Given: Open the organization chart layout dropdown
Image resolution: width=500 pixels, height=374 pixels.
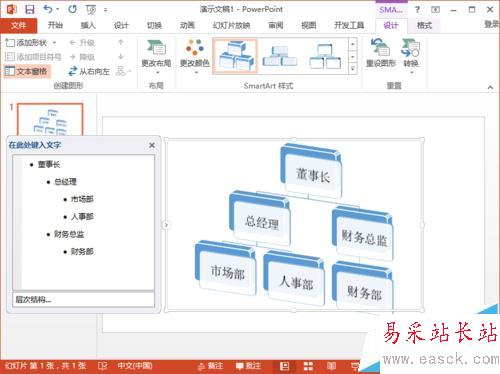Looking at the screenshot, I should (124, 71).
